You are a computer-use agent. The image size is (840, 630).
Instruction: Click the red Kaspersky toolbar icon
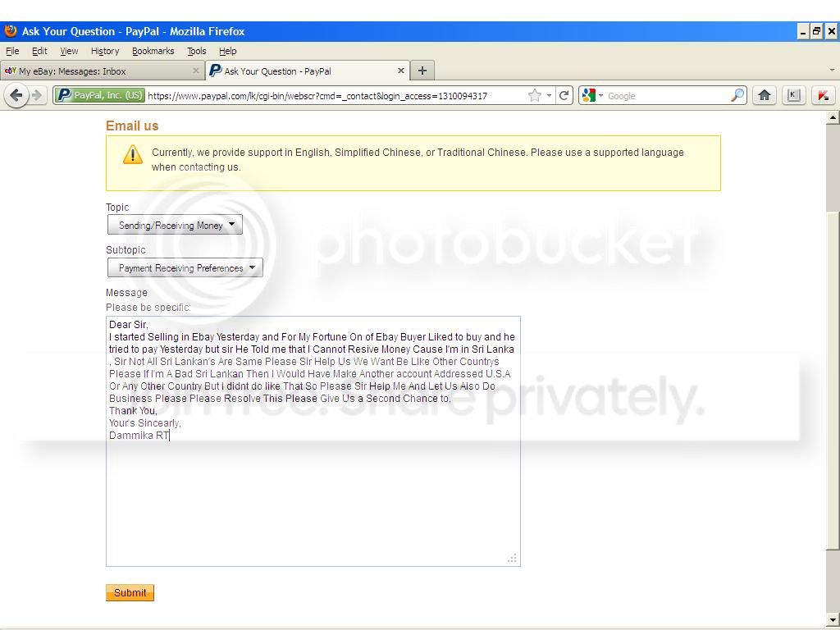click(x=823, y=96)
